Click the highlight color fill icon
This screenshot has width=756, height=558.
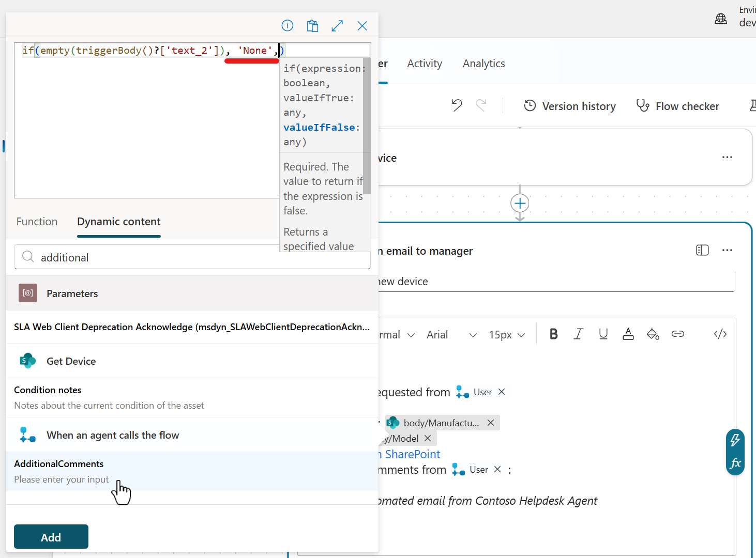point(653,334)
